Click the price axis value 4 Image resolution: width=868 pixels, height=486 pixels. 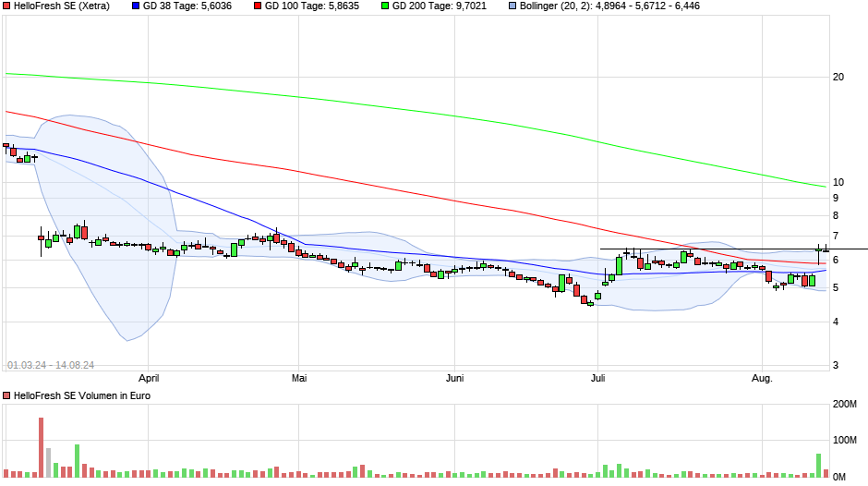[x=836, y=322]
